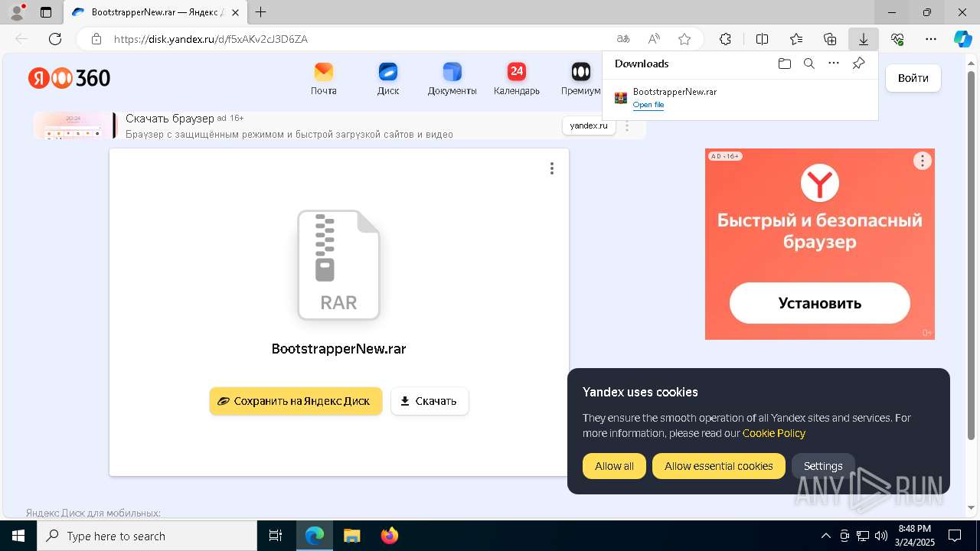Screen dimensions: 980x551
Task: Activate Read aloud icon in address bar
Action: click(654, 39)
